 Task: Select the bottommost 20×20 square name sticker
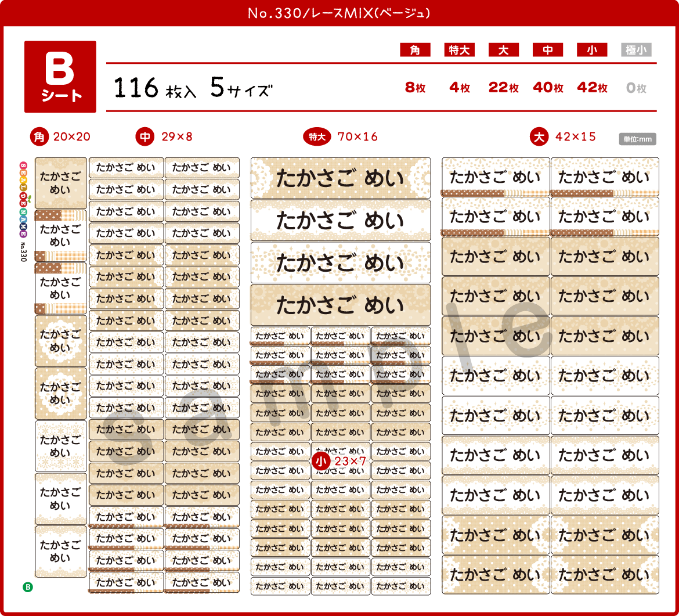(x=60, y=552)
